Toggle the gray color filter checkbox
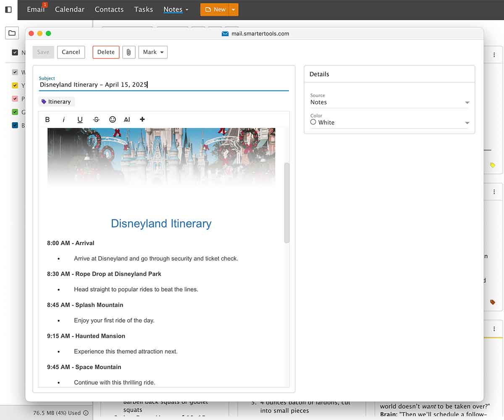The width and height of the screenshot is (504, 420). coord(15,72)
